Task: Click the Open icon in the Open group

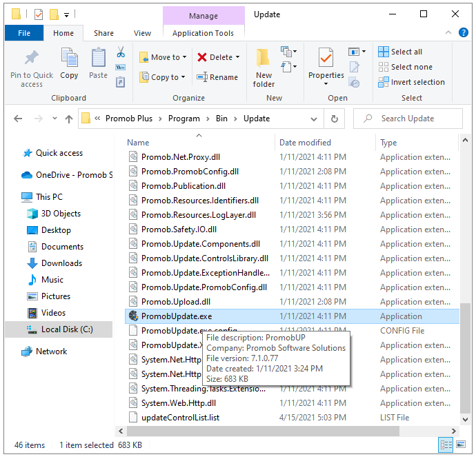Action: pyautogui.click(x=354, y=52)
